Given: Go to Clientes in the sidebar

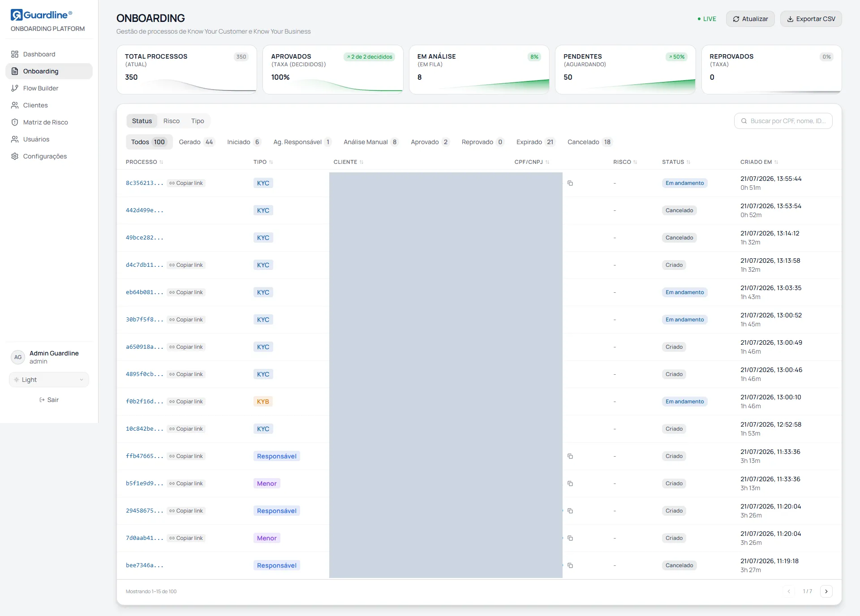Looking at the screenshot, I should [49, 105].
